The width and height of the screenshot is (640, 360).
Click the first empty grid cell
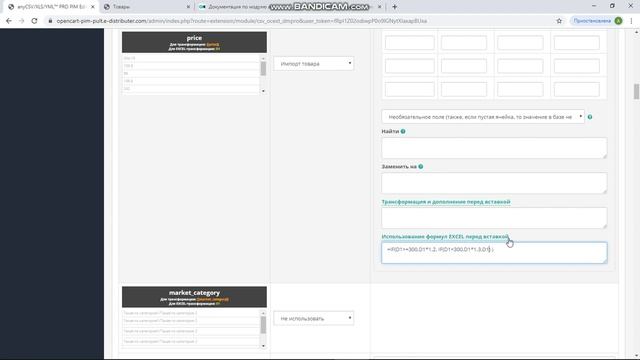point(409,42)
